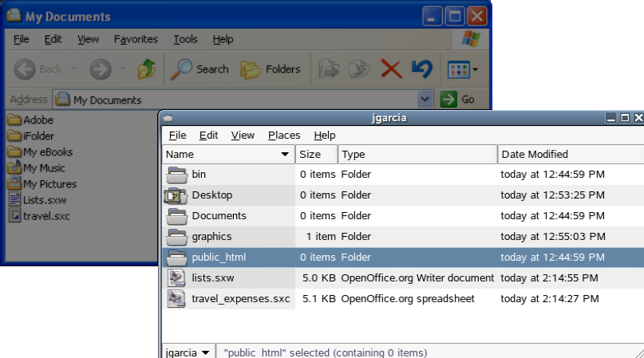The image size is (644, 358).
Task: Click Copy To folder toolbar icon
Action: click(360, 69)
